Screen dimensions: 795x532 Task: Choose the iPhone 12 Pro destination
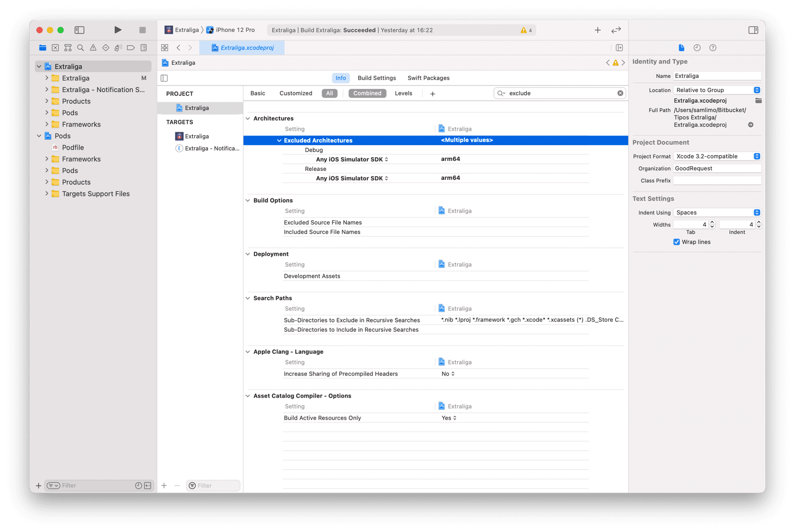(x=231, y=30)
